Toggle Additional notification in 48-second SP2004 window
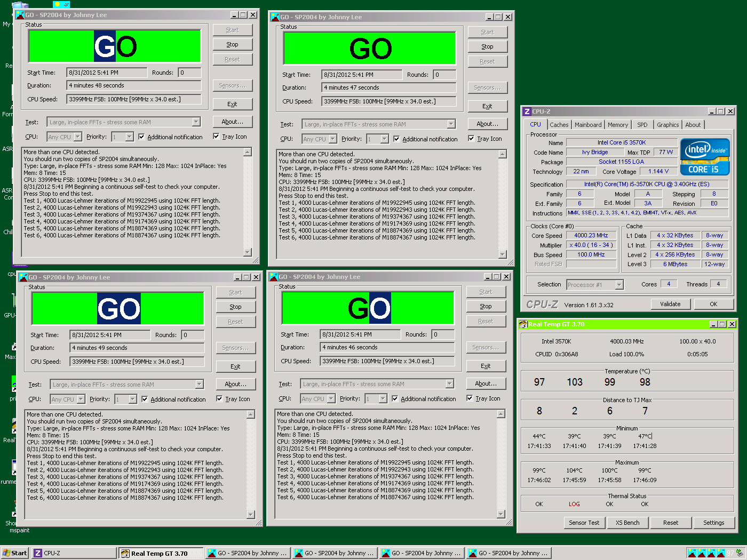This screenshot has height=560, width=747. coord(171,137)
